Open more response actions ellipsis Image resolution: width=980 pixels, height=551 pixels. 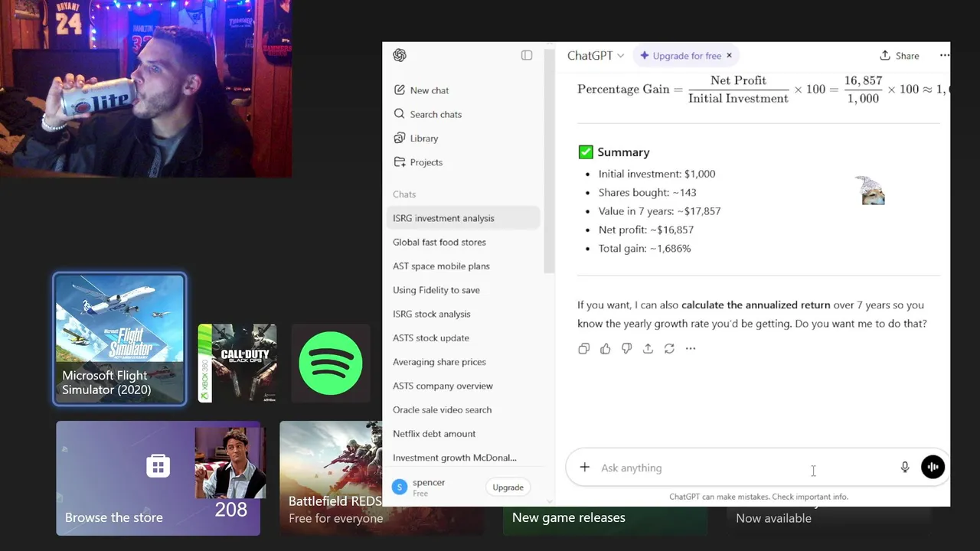click(x=691, y=348)
